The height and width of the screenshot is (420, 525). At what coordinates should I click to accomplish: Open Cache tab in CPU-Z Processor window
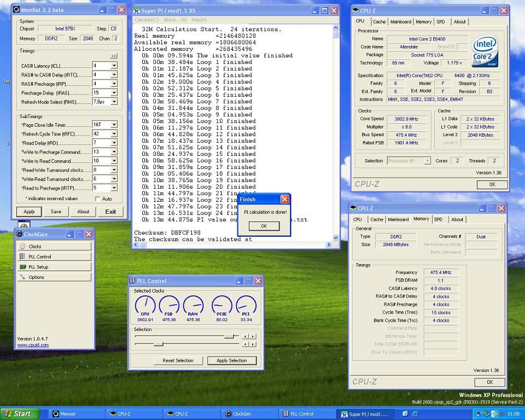pos(379,22)
